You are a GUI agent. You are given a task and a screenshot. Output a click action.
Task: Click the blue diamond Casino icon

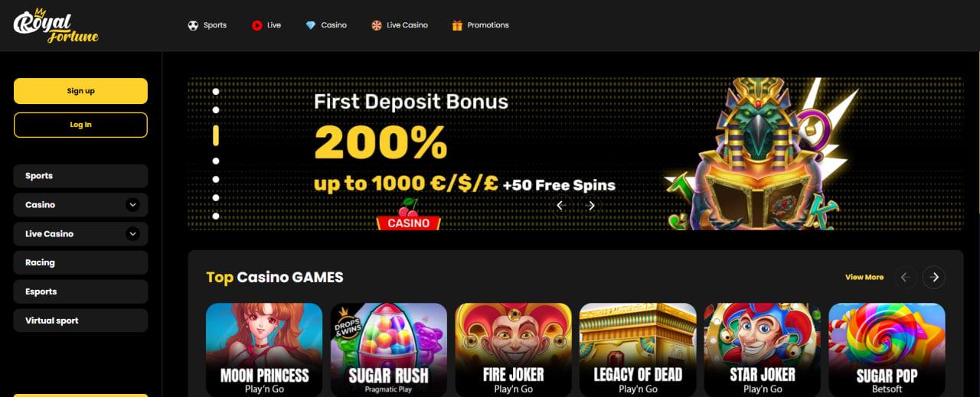click(x=311, y=25)
